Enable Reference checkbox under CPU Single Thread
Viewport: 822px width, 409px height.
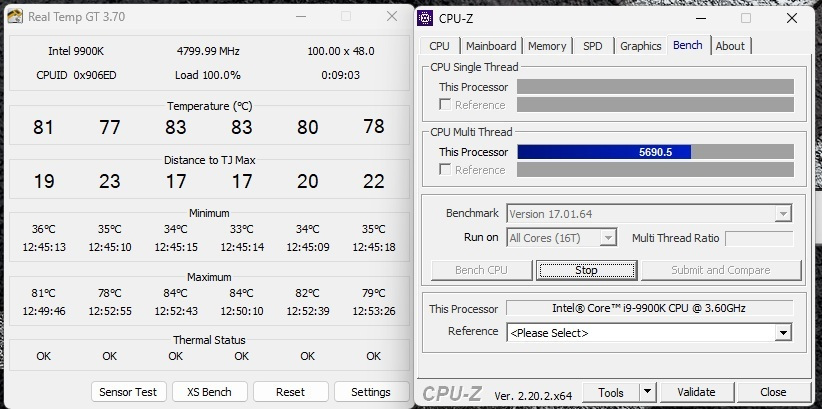[445, 105]
